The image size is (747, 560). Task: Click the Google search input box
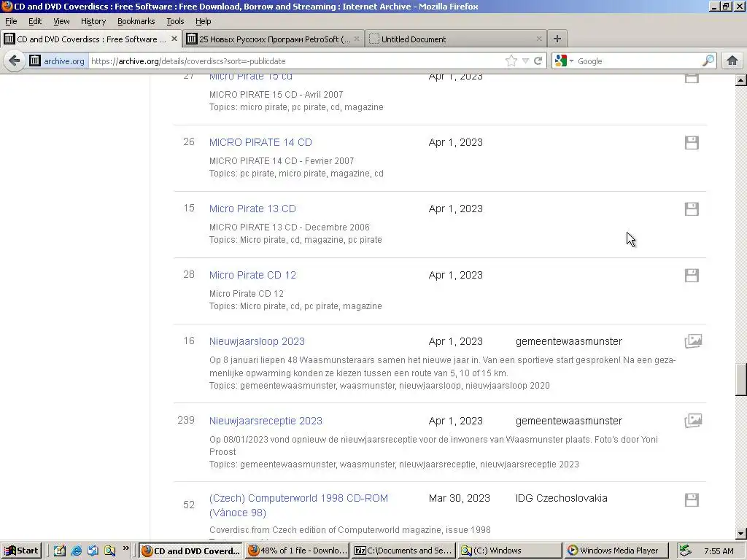click(638, 61)
